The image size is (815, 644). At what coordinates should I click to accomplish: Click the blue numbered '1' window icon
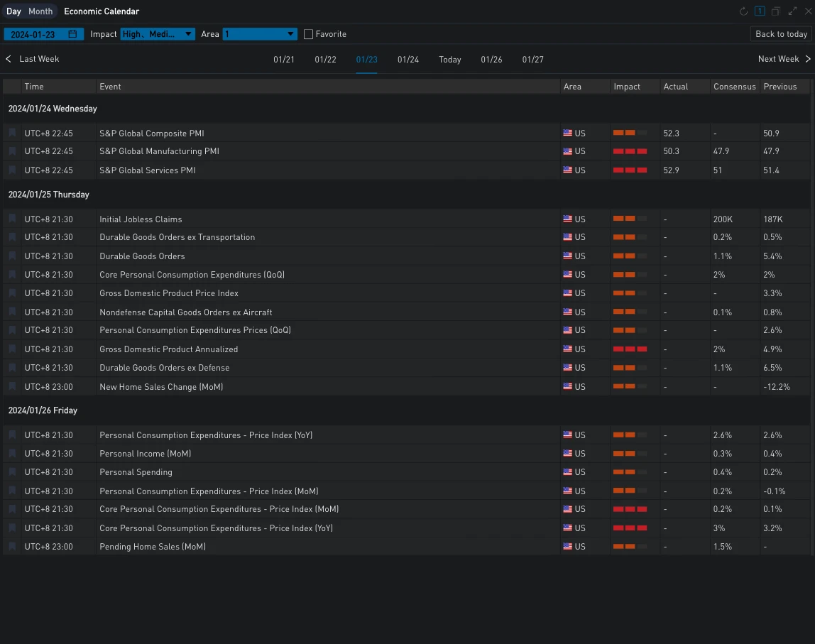(x=760, y=11)
